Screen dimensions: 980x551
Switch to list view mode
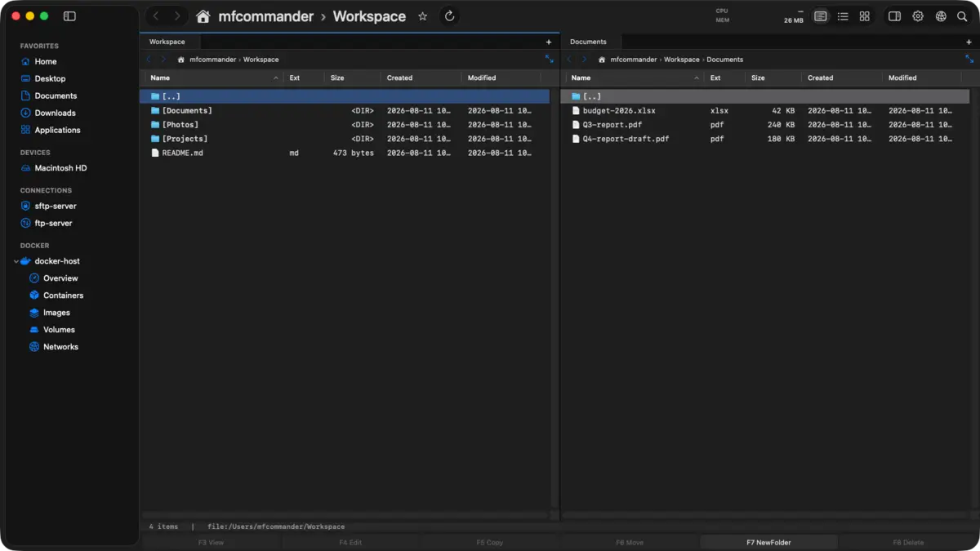[x=843, y=16]
